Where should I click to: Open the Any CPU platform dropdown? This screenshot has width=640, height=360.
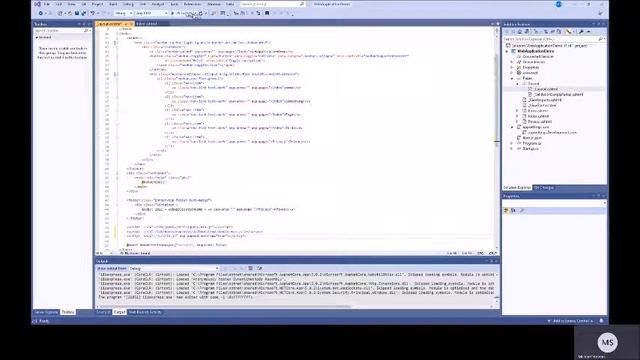pos(151,13)
